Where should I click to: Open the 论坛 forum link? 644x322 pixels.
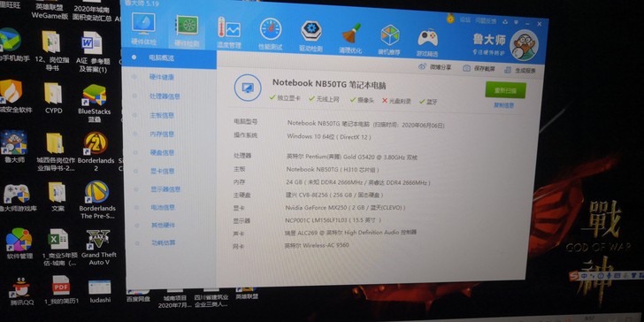[465, 19]
